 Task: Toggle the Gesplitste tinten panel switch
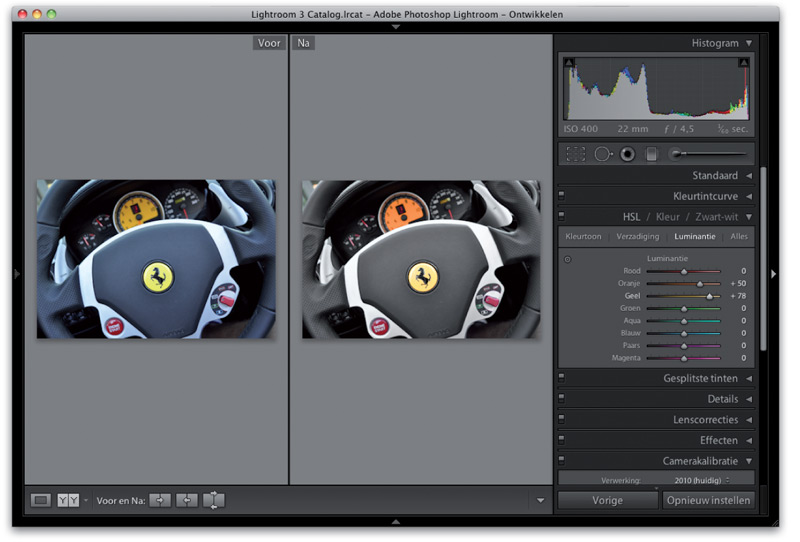562,377
